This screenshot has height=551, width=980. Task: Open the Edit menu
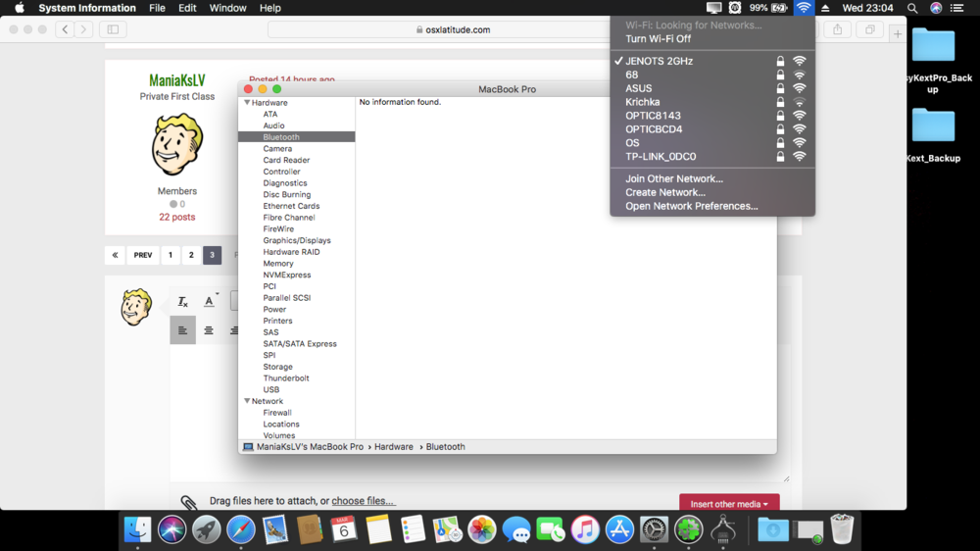point(187,8)
